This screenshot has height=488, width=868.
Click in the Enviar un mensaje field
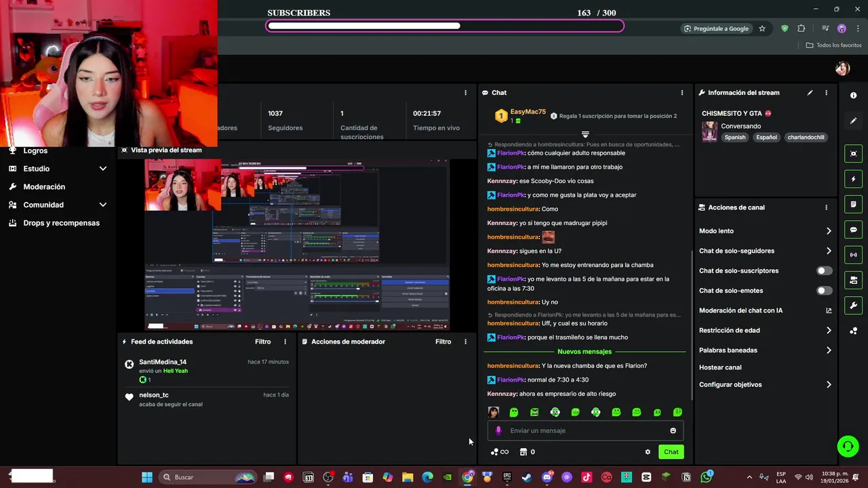(585, 430)
